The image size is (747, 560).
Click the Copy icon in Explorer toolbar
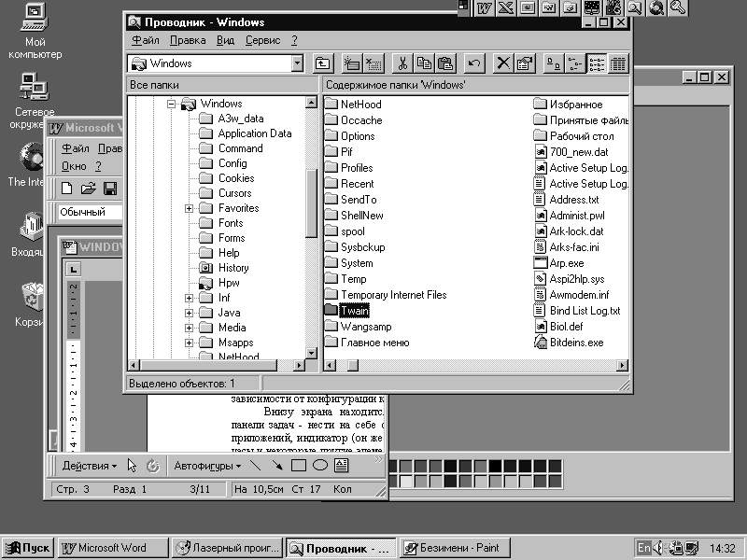coord(424,63)
